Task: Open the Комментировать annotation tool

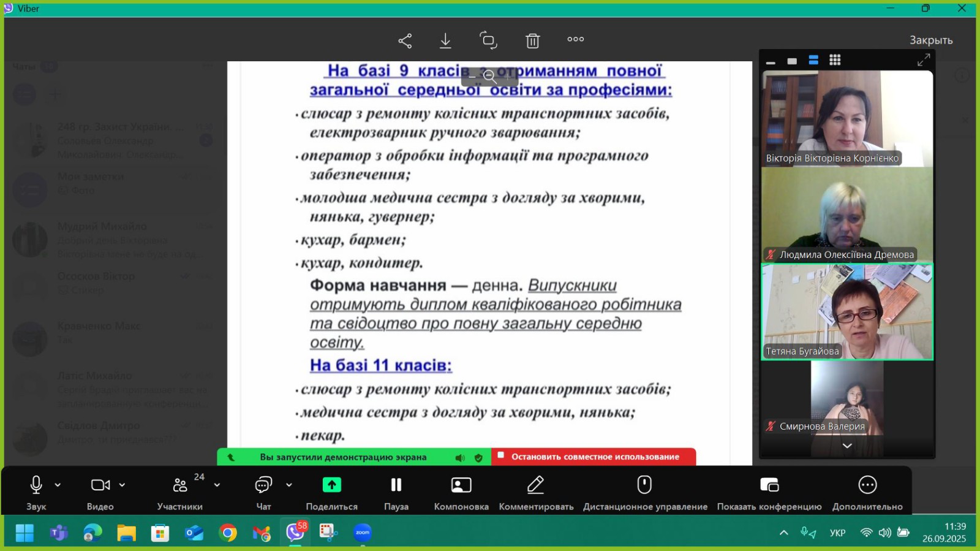Action: pyautogui.click(x=536, y=492)
